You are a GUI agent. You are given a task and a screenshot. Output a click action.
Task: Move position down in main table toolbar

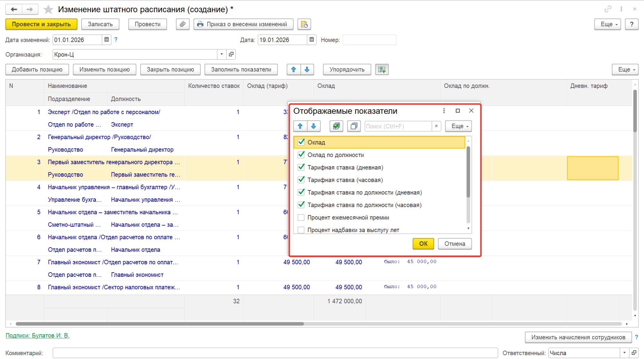tap(307, 69)
